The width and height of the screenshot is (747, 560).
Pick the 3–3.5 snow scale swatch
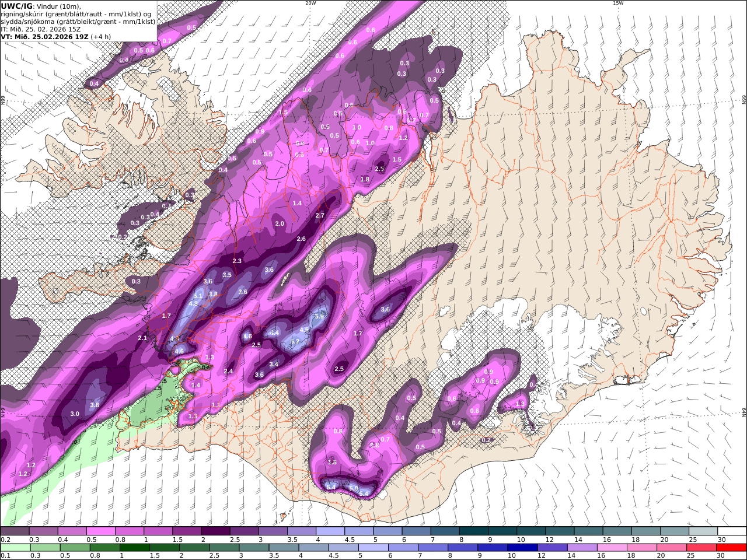pos(273,531)
